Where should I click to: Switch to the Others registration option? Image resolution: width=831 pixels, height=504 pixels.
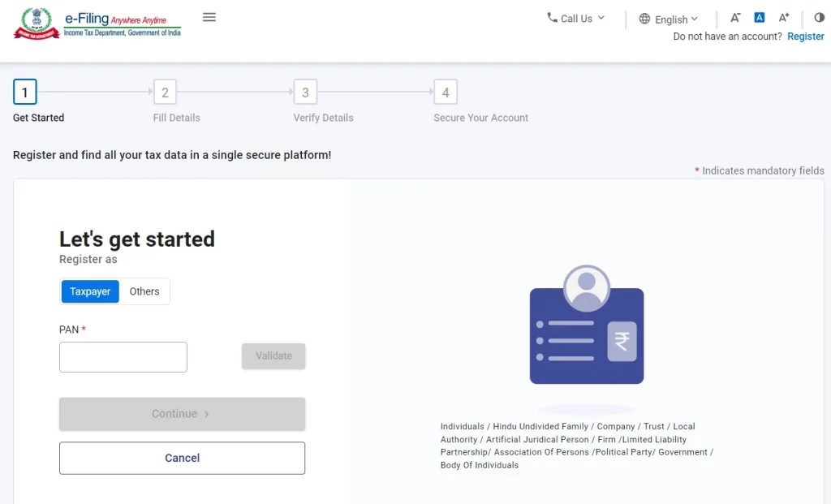(144, 291)
